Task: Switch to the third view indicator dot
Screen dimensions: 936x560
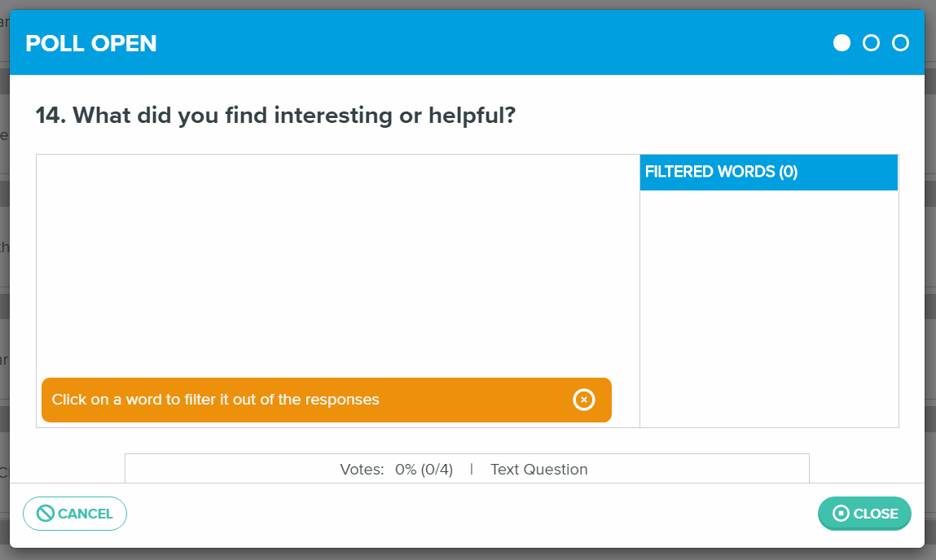Action: [x=900, y=43]
